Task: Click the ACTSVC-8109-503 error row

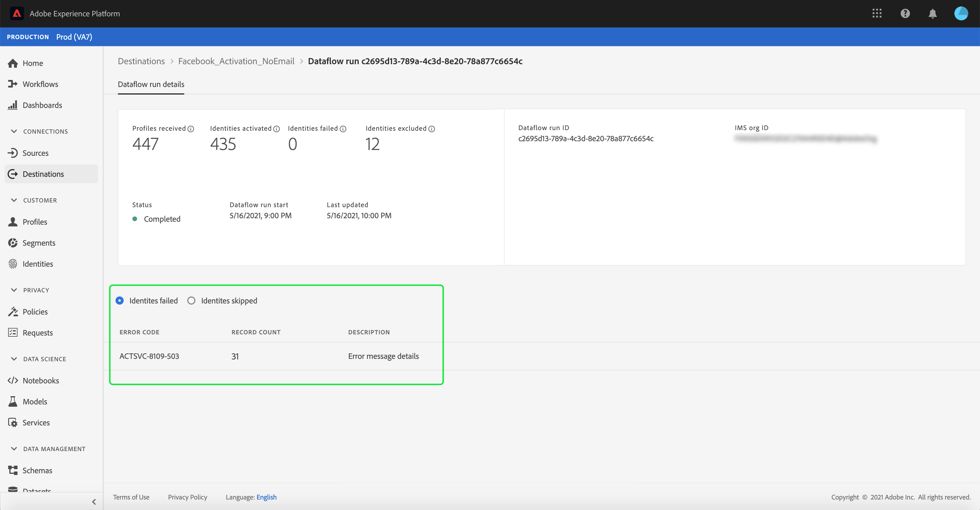Action: (x=149, y=356)
